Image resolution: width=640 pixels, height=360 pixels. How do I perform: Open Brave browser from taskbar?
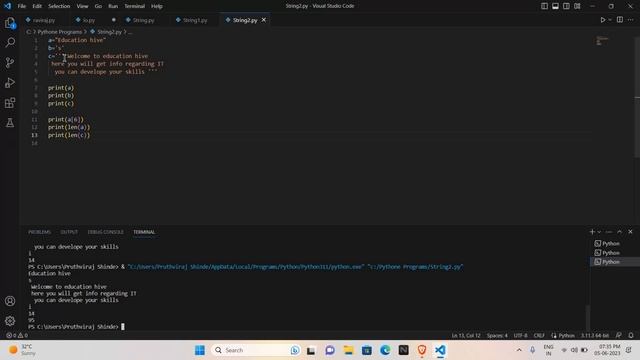point(422,350)
